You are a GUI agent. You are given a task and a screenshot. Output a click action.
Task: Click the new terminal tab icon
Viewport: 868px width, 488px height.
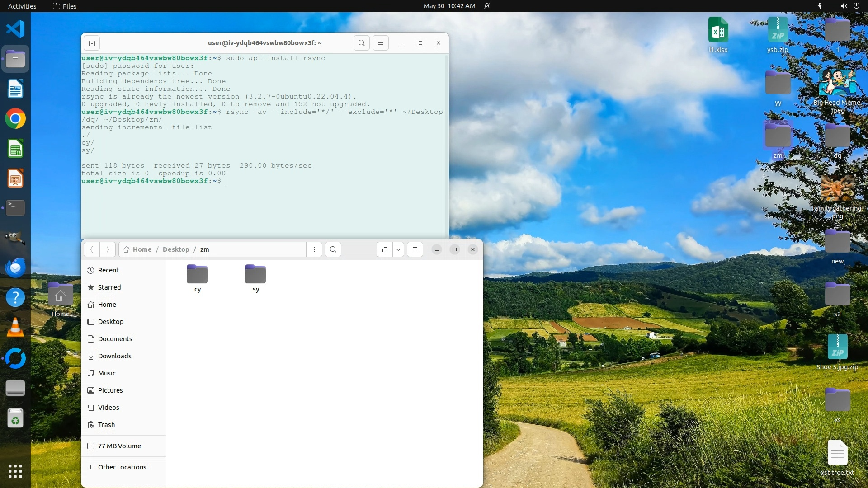(x=92, y=43)
